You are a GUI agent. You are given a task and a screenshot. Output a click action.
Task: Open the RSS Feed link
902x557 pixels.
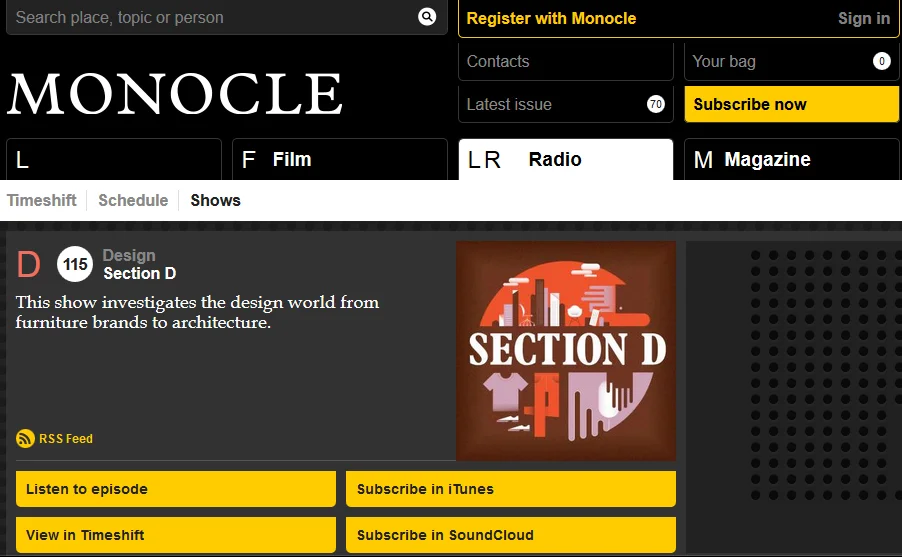coord(66,438)
